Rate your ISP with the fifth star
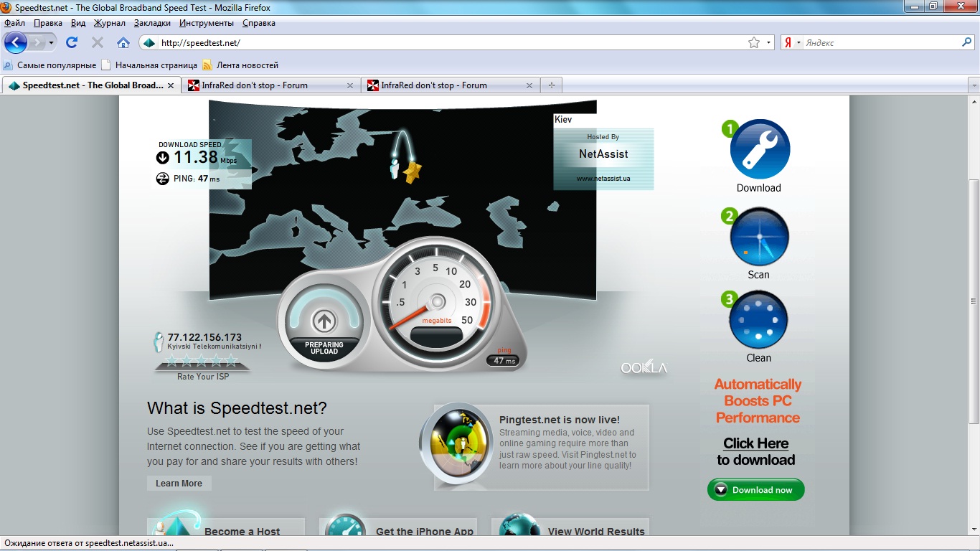 click(231, 361)
